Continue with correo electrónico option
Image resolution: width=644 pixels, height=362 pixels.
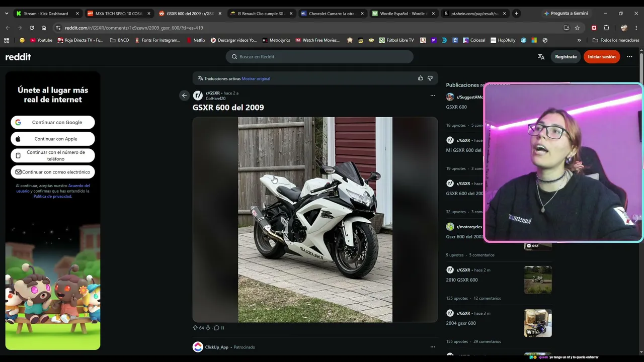pos(53,172)
